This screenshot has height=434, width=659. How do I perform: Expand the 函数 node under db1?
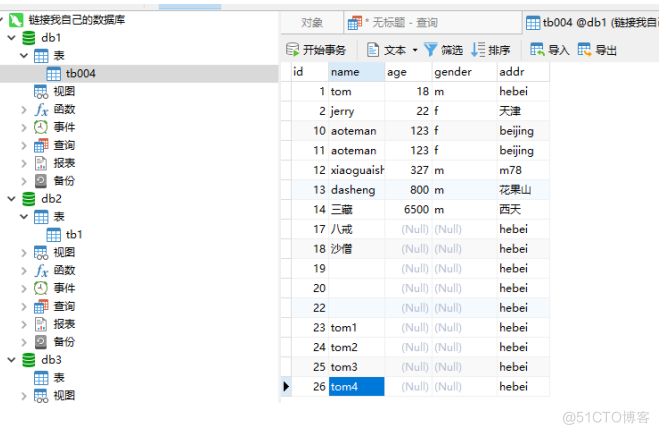[24, 110]
